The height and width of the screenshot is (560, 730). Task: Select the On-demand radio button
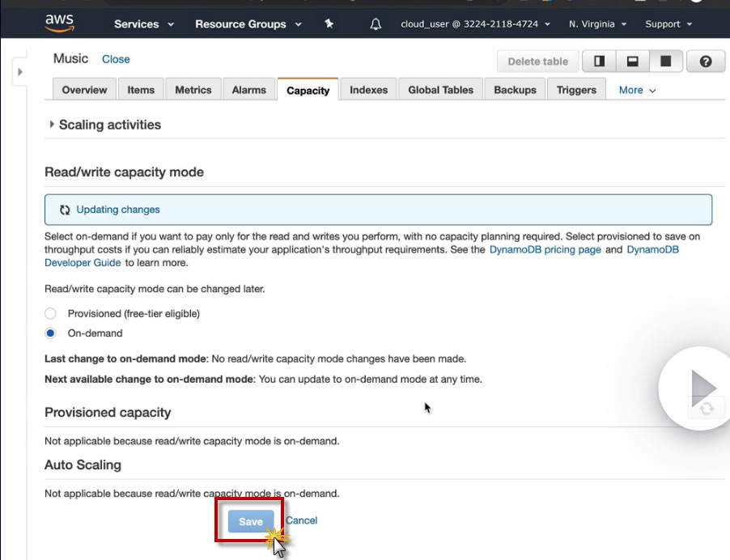pos(50,333)
